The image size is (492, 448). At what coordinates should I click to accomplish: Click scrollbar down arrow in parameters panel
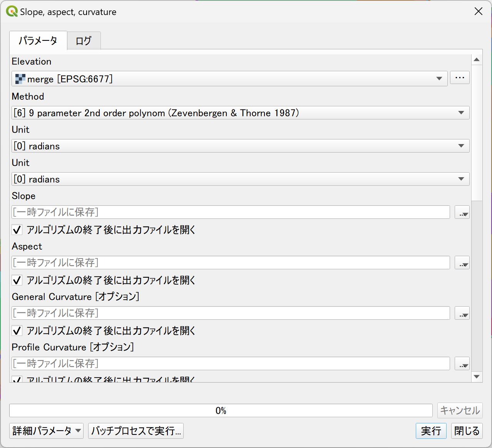pyautogui.click(x=477, y=376)
